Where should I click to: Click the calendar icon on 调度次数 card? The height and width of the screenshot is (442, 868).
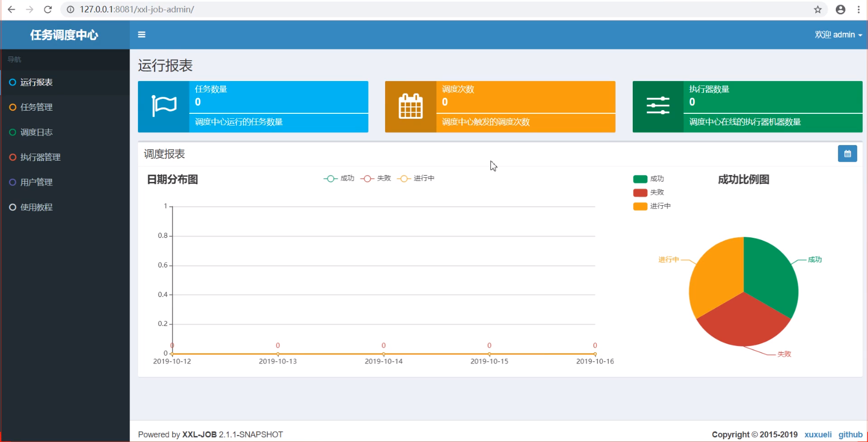[411, 106]
